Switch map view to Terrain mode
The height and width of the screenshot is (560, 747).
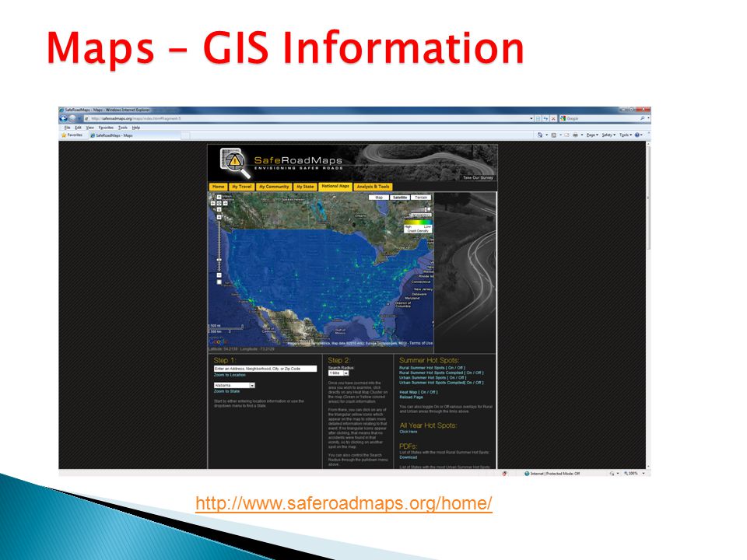coord(421,197)
